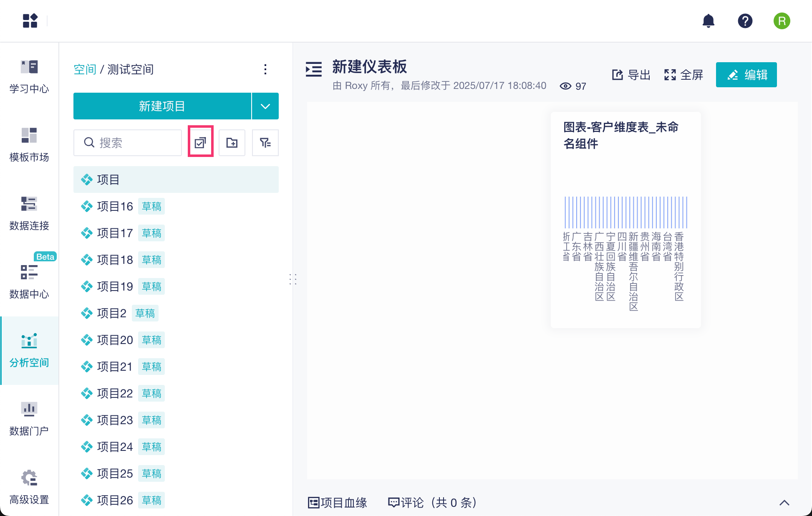Open the 评论 comments tab
The height and width of the screenshot is (516, 812).
coord(432,503)
